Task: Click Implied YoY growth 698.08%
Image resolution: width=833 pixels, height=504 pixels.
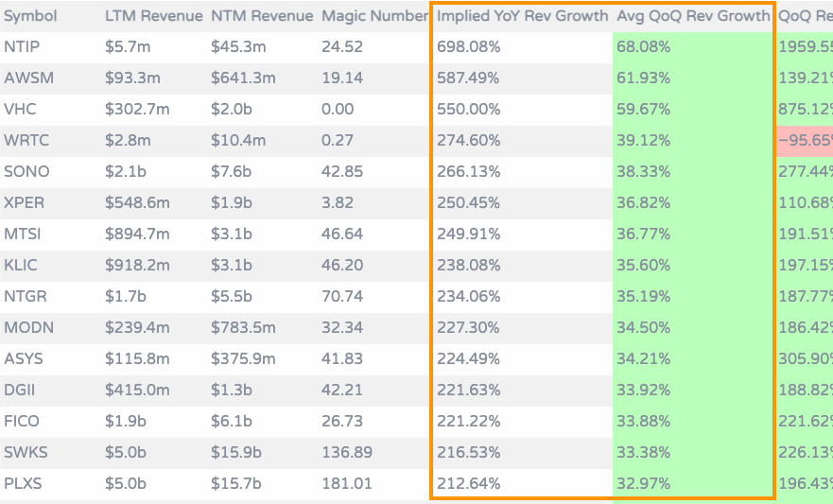Action: (x=469, y=46)
